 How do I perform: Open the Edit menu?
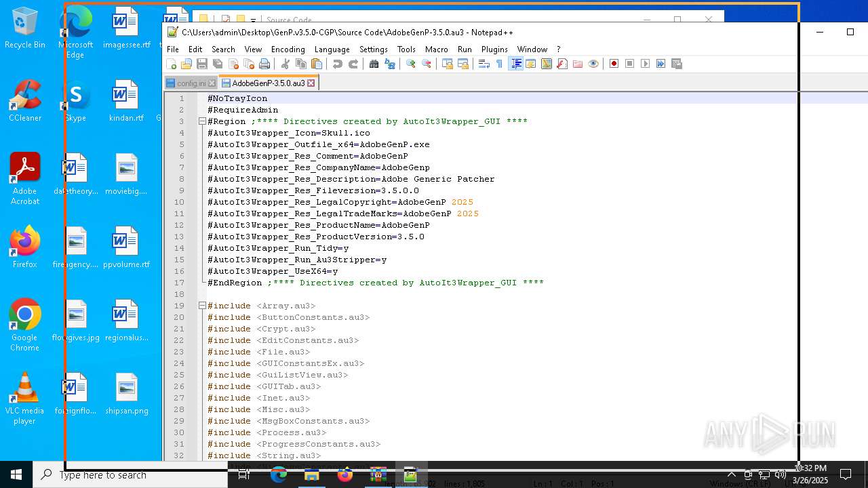[x=195, y=49]
